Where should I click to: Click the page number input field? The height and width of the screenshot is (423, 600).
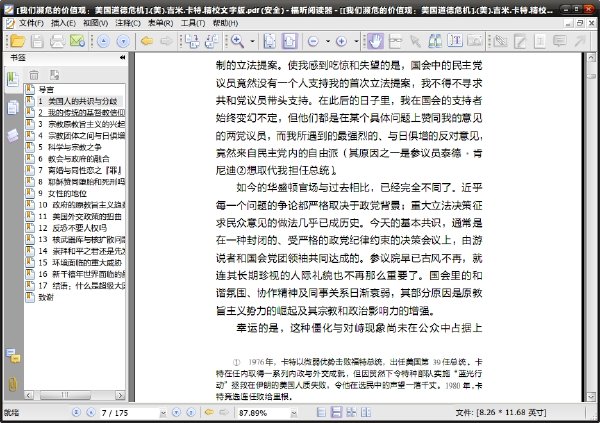[x=130, y=413]
